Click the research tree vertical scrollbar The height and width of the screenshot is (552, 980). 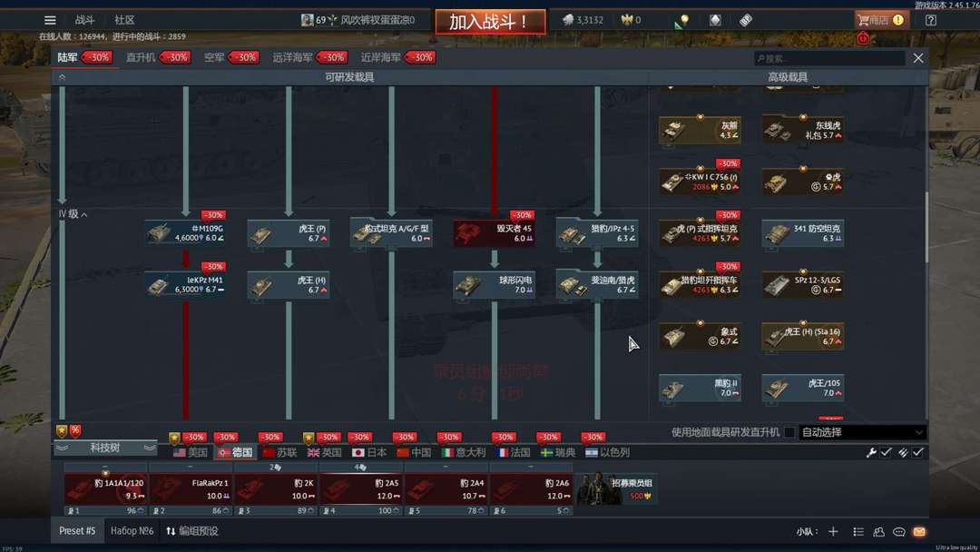click(926, 228)
